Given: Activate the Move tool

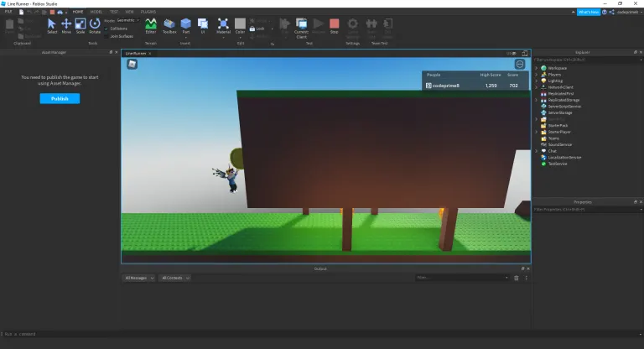Looking at the screenshot, I should pyautogui.click(x=66, y=25).
